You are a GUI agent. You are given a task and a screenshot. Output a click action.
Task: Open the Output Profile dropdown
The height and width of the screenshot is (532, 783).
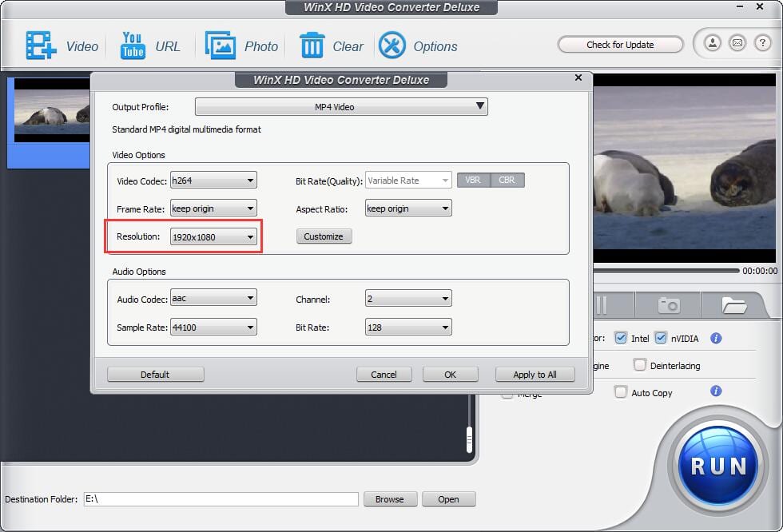[341, 107]
